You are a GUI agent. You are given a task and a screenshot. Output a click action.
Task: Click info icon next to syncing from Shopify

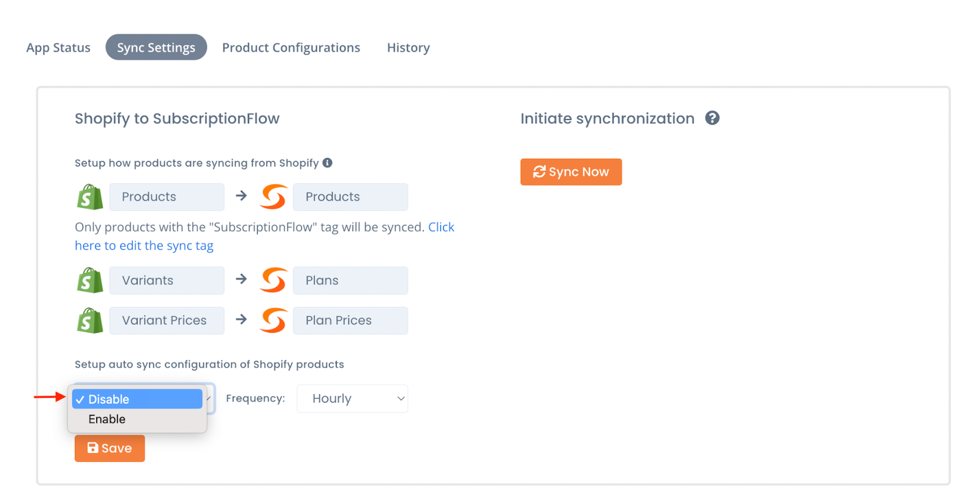tap(328, 162)
